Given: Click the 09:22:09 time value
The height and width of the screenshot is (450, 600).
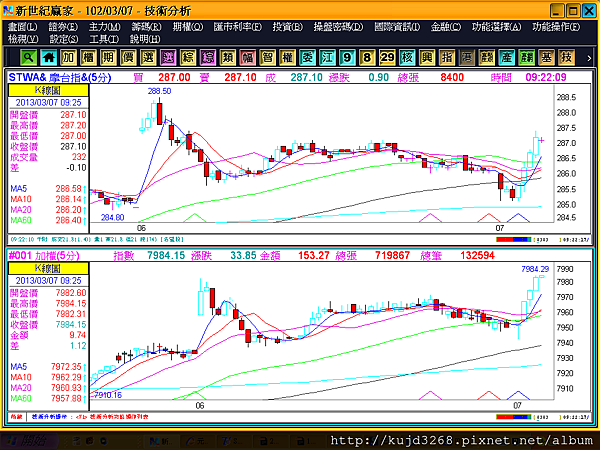Looking at the screenshot, I should tap(546, 77).
